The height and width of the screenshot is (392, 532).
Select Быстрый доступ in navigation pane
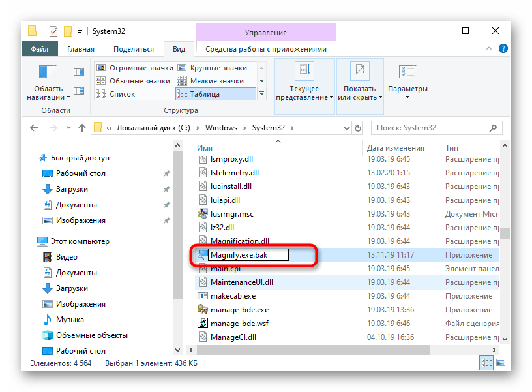(80, 158)
